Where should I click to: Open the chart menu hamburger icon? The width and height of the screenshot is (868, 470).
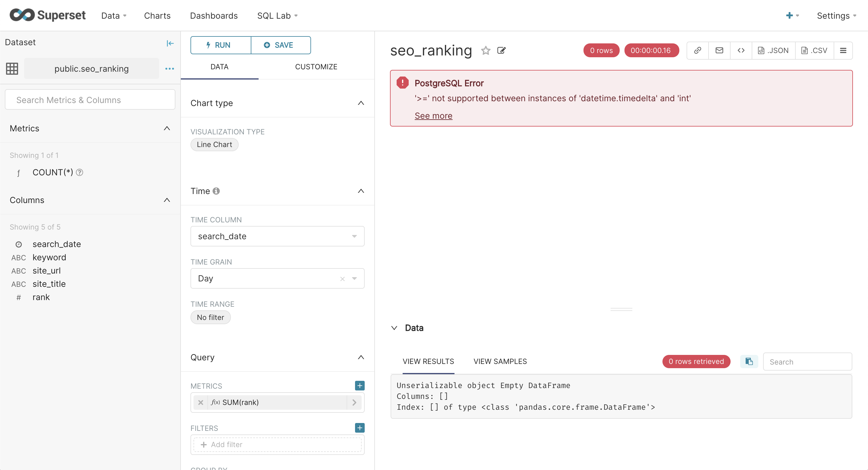843,50
